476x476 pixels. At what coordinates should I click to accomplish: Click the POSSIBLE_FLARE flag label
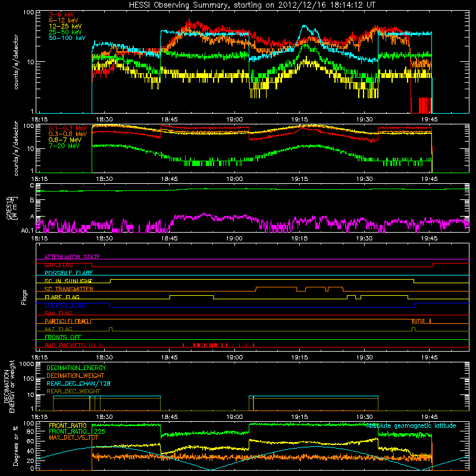point(68,273)
